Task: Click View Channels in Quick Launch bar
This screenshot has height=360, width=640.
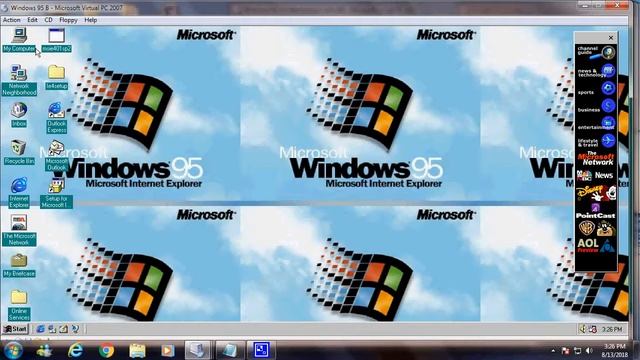Action: 75,329
